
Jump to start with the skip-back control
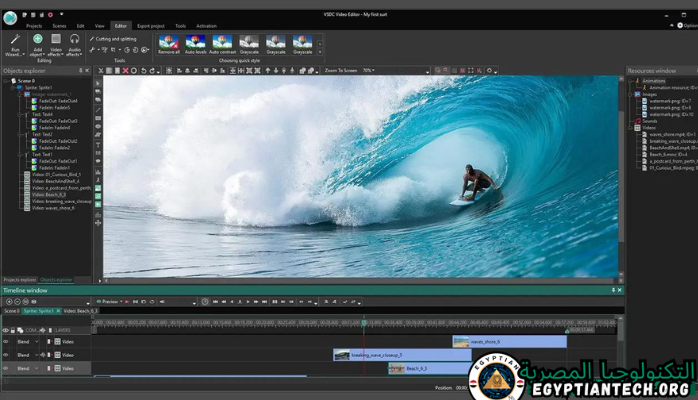click(215, 302)
